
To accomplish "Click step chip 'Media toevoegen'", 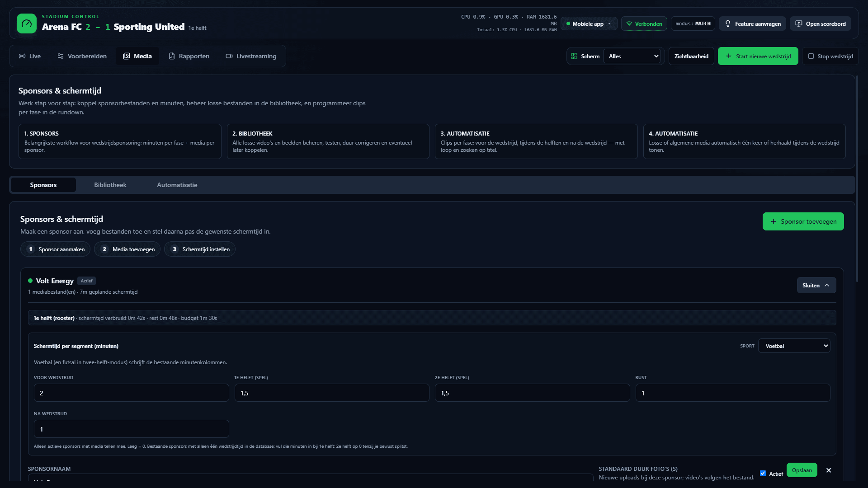I will coord(127,249).
